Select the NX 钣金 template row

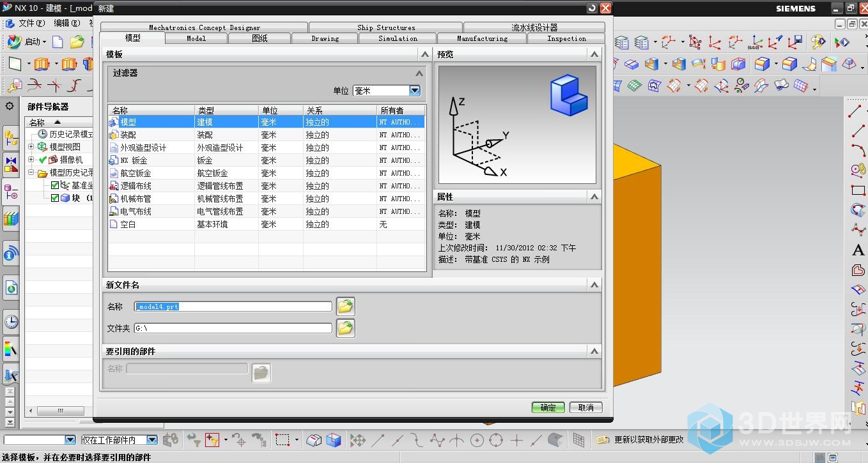click(x=266, y=160)
